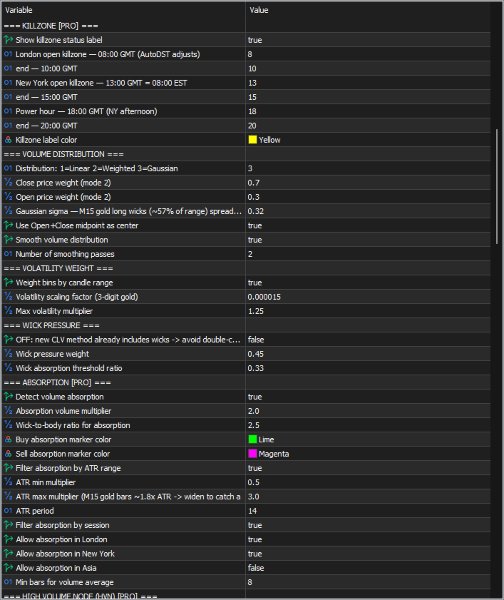The width and height of the screenshot is (504, 600).
Task: Click the end — 15:00 GMT label
Action: pyautogui.click(x=46, y=97)
